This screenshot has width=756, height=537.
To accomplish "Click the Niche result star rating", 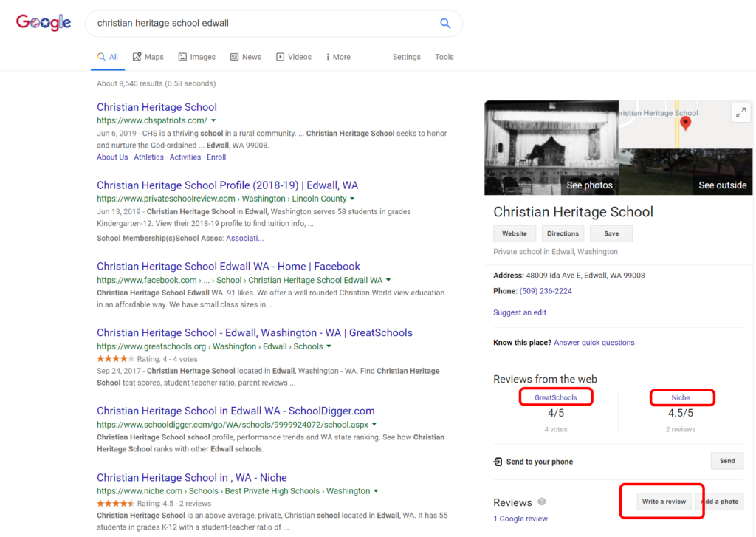I will click(x=115, y=503).
